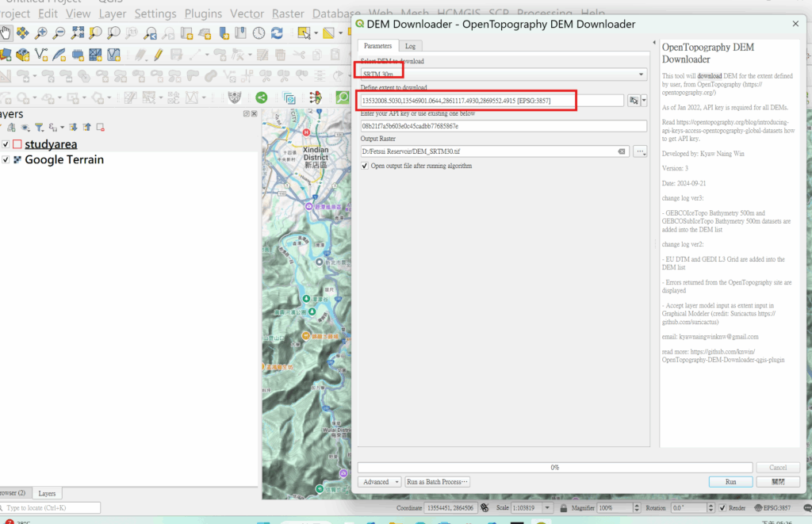This screenshot has width=812, height=524.
Task: Click Pan Map to Selection icon
Action: (23, 33)
